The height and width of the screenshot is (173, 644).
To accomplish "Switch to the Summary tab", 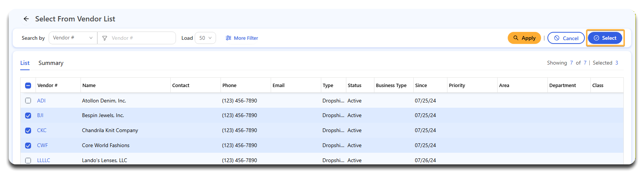I will (x=51, y=63).
